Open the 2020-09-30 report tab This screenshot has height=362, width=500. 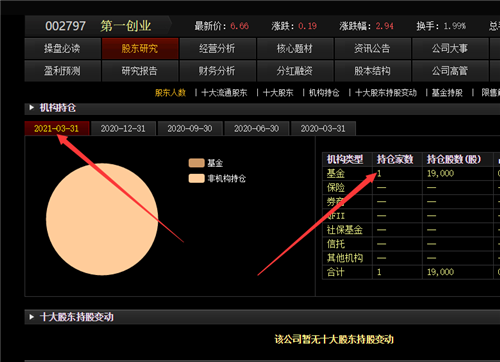pyautogui.click(x=190, y=128)
